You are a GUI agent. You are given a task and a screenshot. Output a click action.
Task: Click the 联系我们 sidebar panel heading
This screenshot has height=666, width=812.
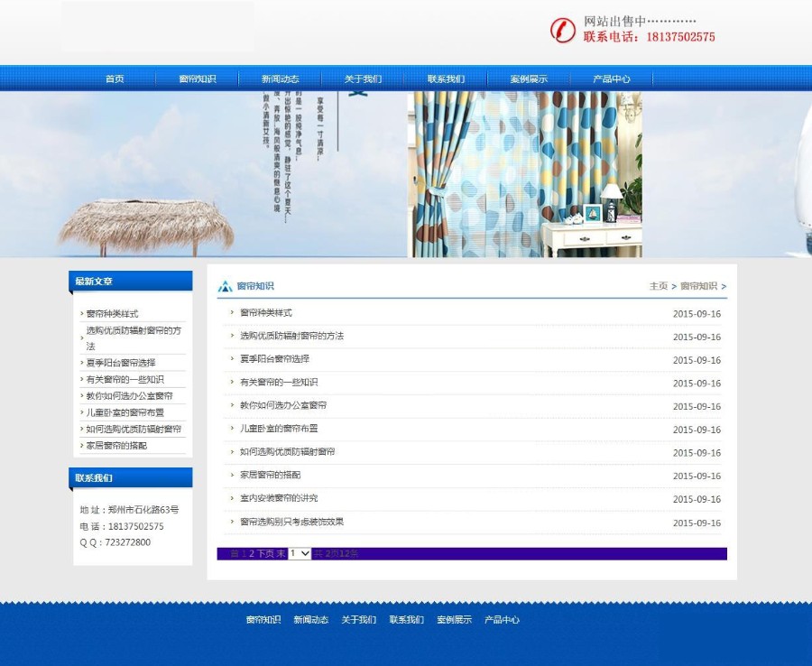tap(94, 477)
